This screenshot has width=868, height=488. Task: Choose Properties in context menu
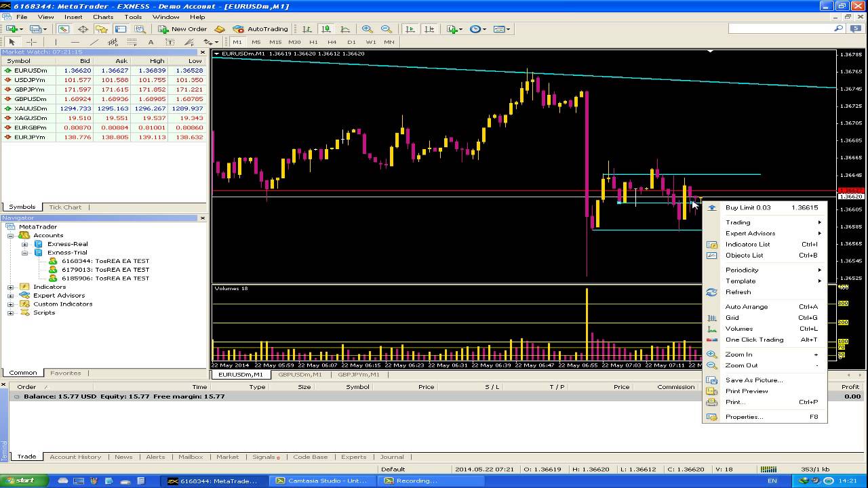pos(765,417)
